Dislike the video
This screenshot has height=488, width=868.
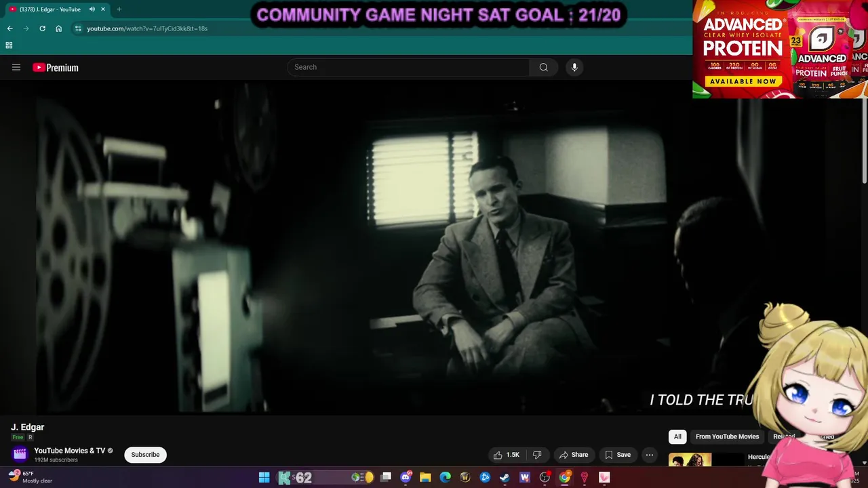(537, 455)
